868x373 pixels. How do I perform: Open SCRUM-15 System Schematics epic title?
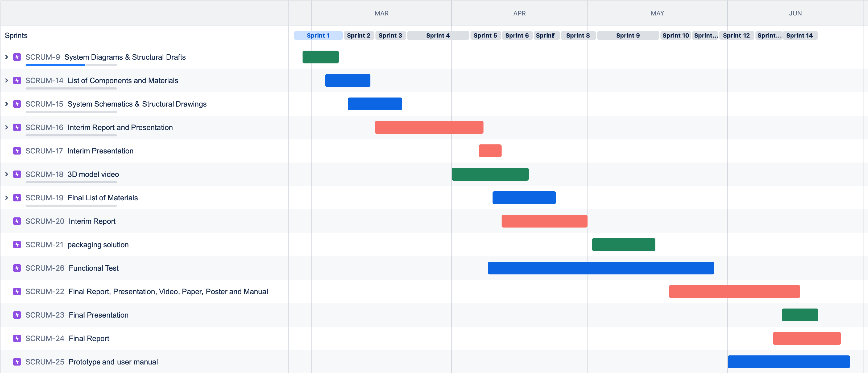pos(137,104)
